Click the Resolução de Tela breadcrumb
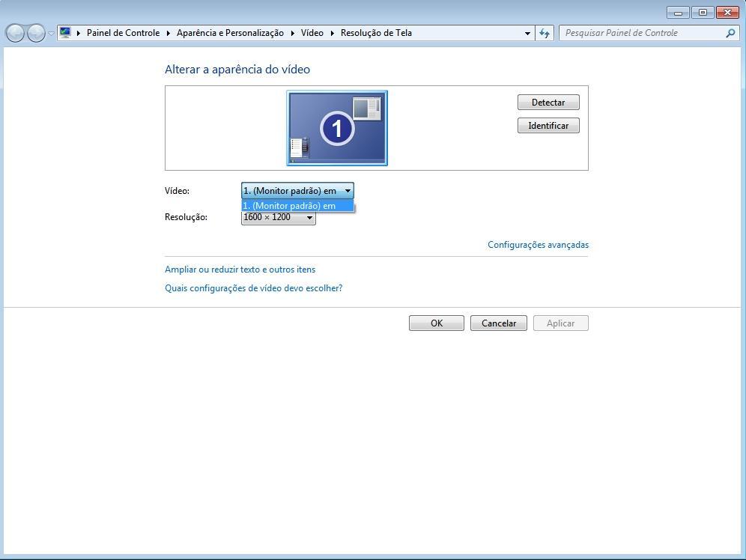Viewport: 746px width, 560px height. point(376,33)
